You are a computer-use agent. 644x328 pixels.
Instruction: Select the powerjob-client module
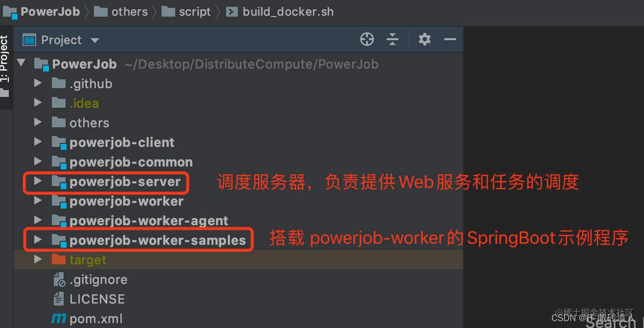point(122,142)
